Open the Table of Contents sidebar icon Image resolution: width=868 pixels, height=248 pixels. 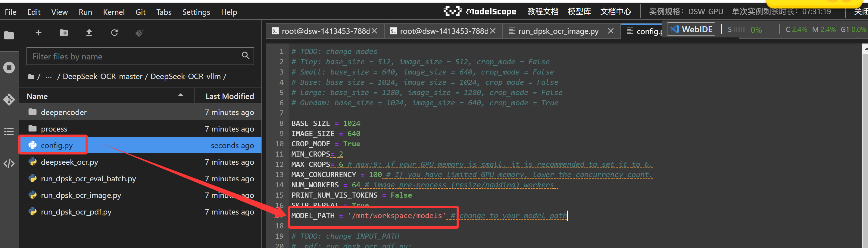coord(9,132)
